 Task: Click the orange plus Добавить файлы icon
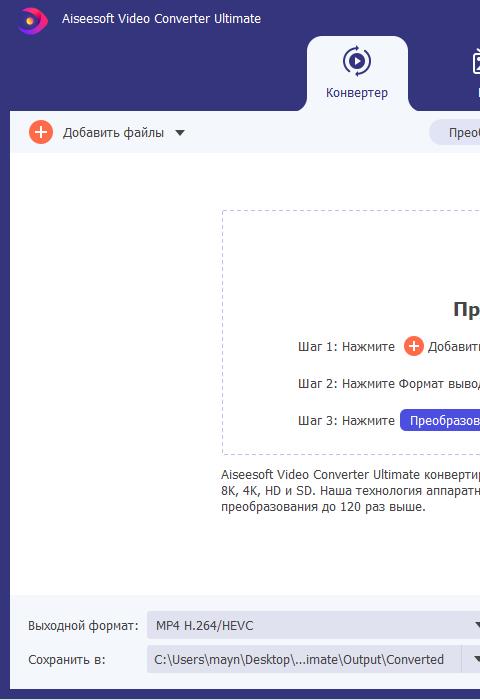[x=41, y=132]
